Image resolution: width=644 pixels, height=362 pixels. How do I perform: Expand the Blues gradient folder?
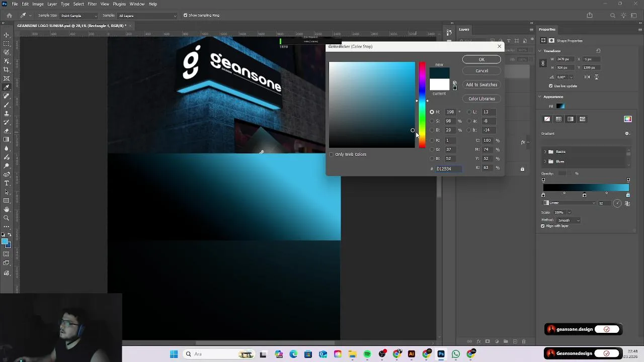(x=545, y=161)
